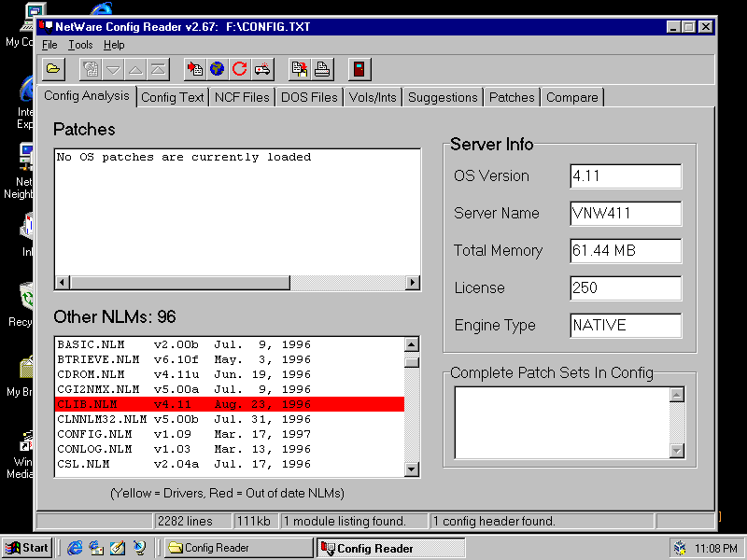This screenshot has width=747, height=560.
Task: Click '1 config header found.' status text
Action: point(543,522)
